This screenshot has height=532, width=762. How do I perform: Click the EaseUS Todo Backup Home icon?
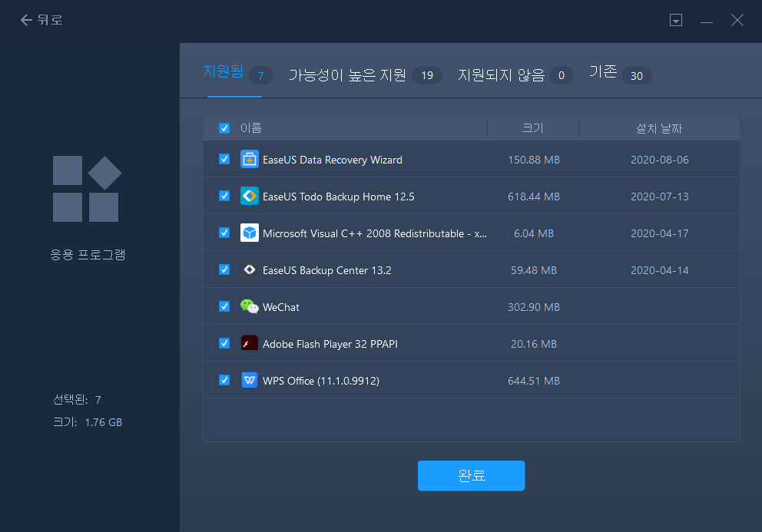[248, 196]
